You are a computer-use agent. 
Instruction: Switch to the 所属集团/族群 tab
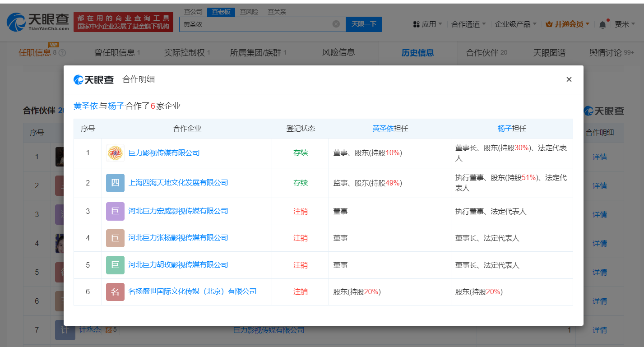[x=258, y=53]
